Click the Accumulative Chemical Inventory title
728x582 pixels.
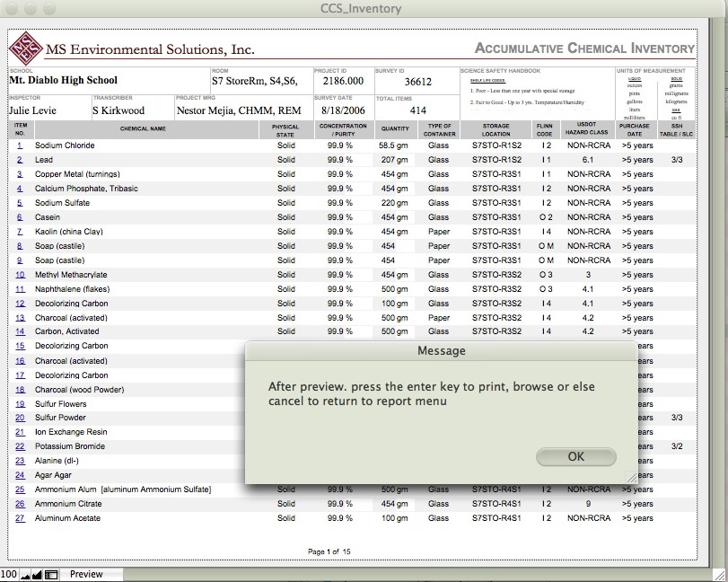tap(584, 48)
